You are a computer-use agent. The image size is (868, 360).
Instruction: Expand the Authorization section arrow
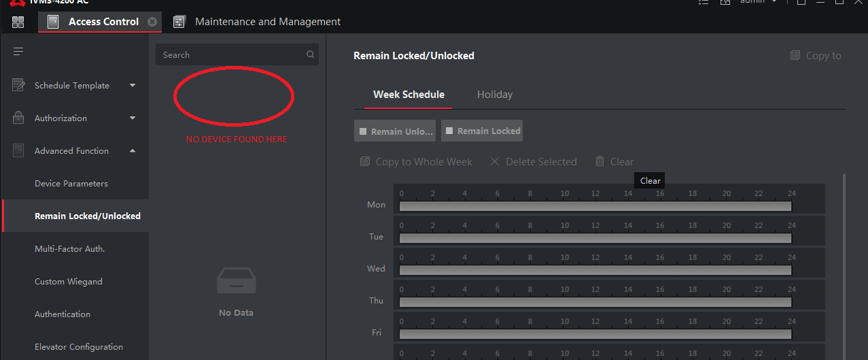click(x=133, y=118)
